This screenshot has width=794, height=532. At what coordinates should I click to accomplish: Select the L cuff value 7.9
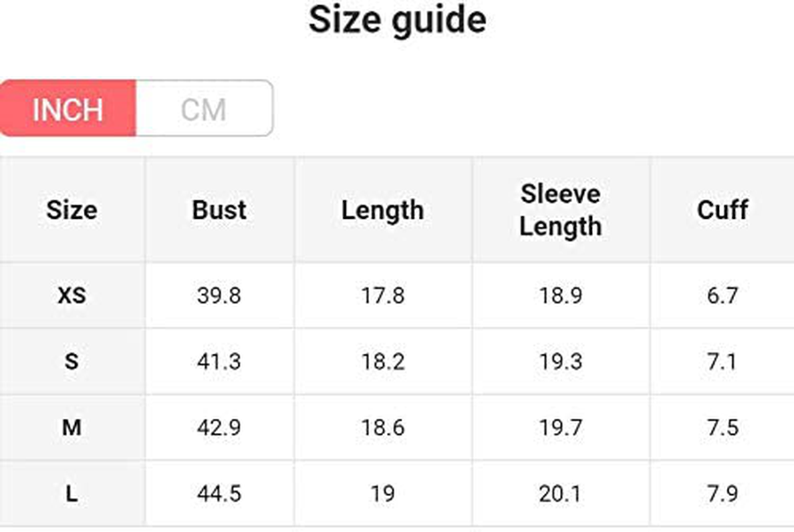pyautogui.click(x=723, y=493)
